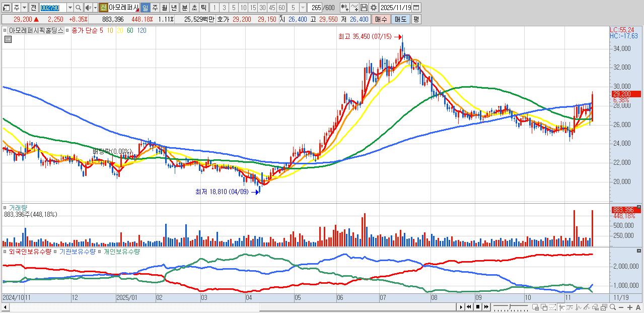Viewport: 644px width, 313px height.
Task: Click the stop button on chart replay
Action: [x=477, y=307]
